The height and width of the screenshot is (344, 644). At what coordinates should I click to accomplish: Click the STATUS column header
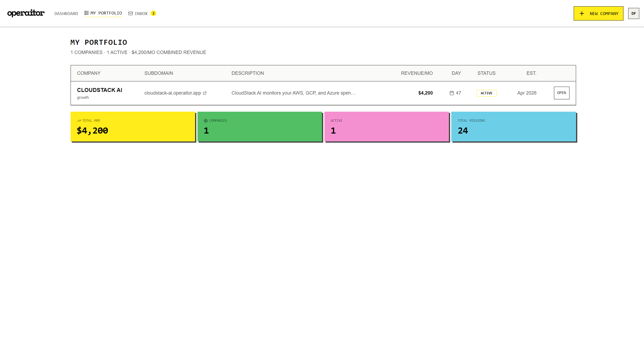click(486, 73)
